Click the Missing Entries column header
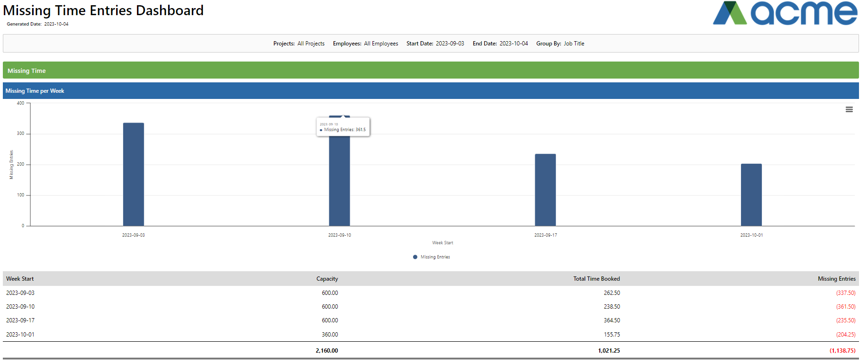868x364 pixels. point(837,279)
